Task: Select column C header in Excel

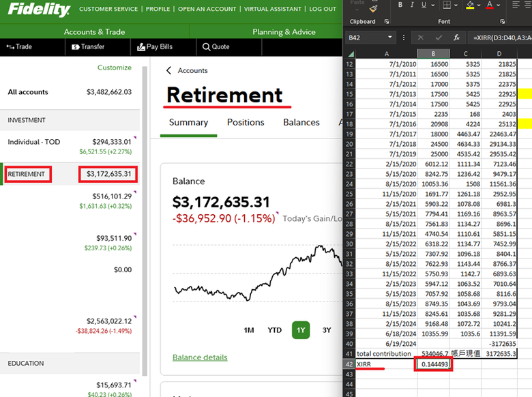Action: (465, 54)
